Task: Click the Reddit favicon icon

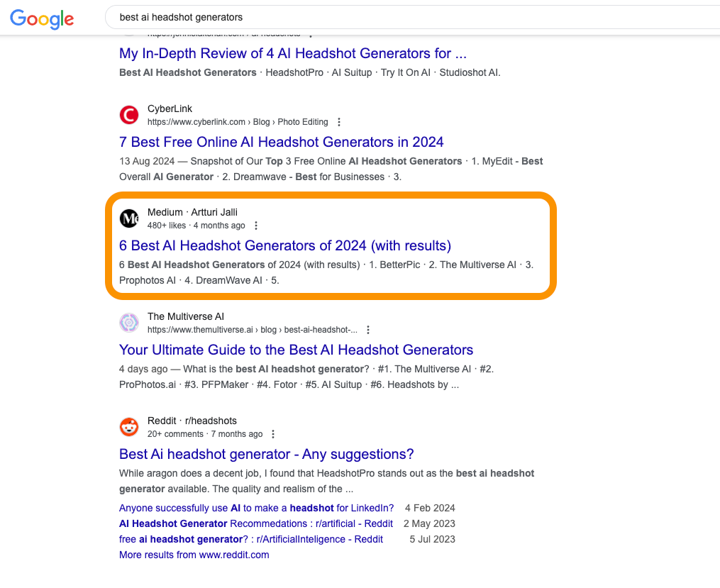Action: (129, 427)
